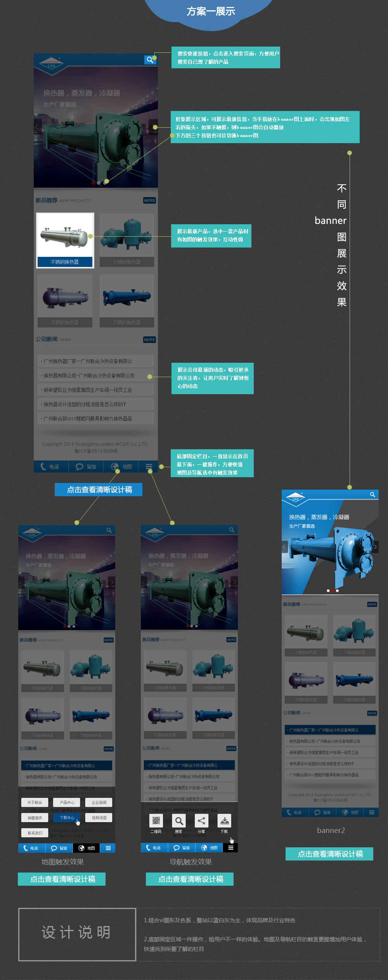
Task: Tap the 电话 phone item in the large mockup's bottom bar
Action: [51, 467]
